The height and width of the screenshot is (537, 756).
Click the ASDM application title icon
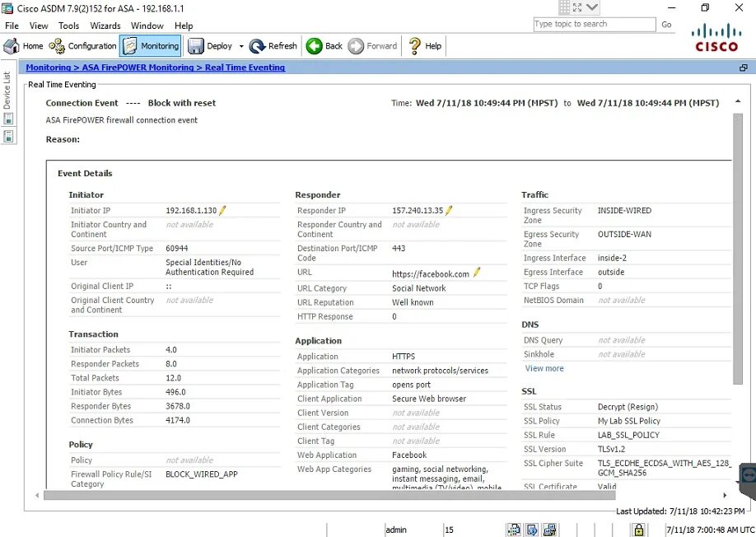(7, 8)
